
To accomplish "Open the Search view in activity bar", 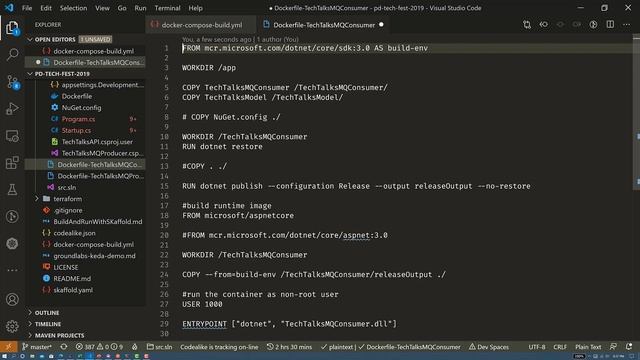I will click(12, 55).
